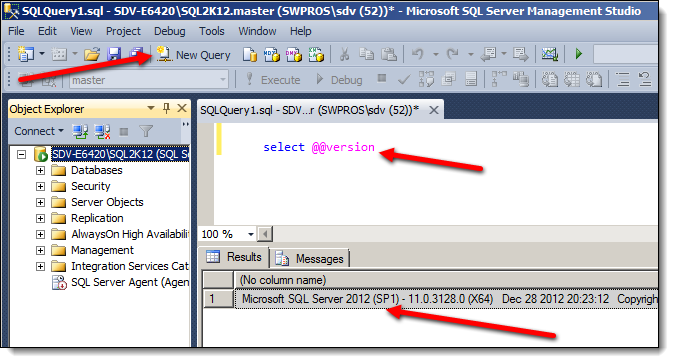Click the Undo arrow icon
The width and height of the screenshot is (674, 363).
(418, 54)
